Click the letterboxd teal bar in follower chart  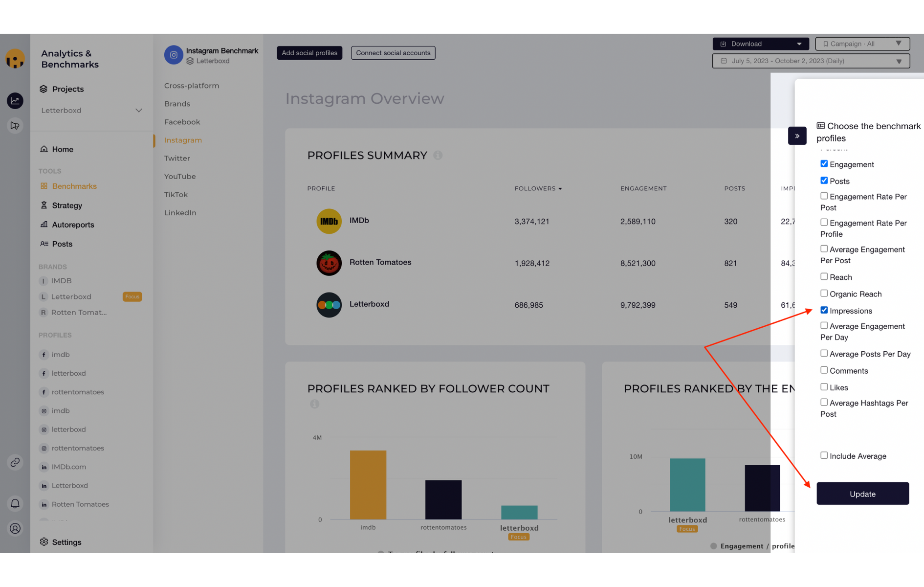519,512
